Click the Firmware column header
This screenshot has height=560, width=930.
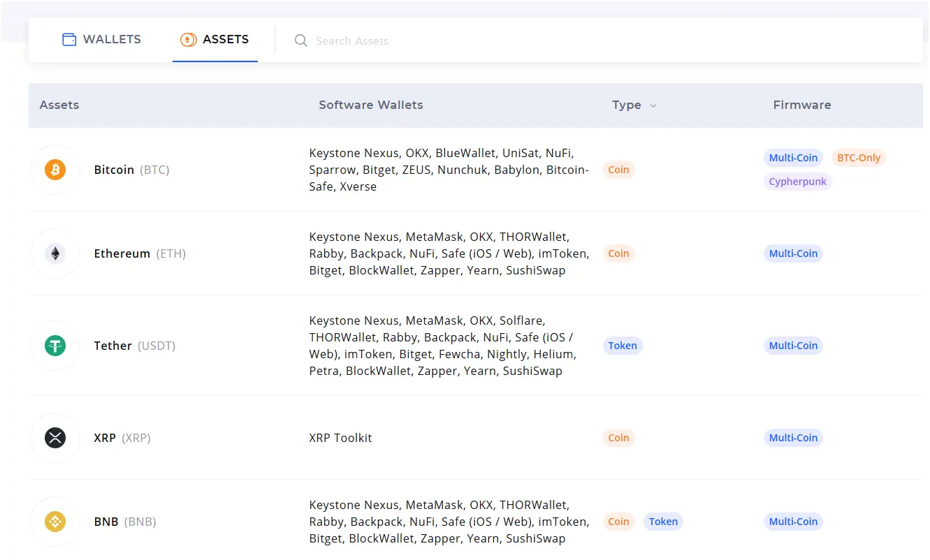tap(802, 105)
